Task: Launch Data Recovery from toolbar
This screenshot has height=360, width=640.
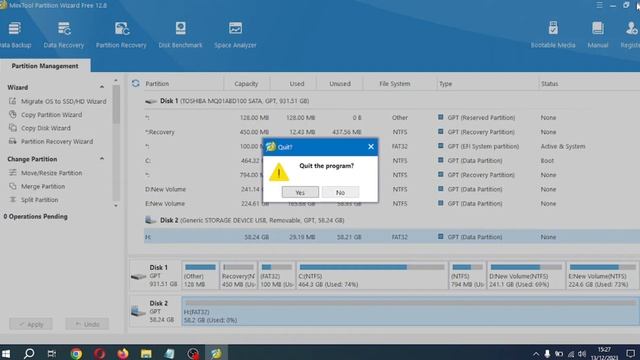Action: 64,35
